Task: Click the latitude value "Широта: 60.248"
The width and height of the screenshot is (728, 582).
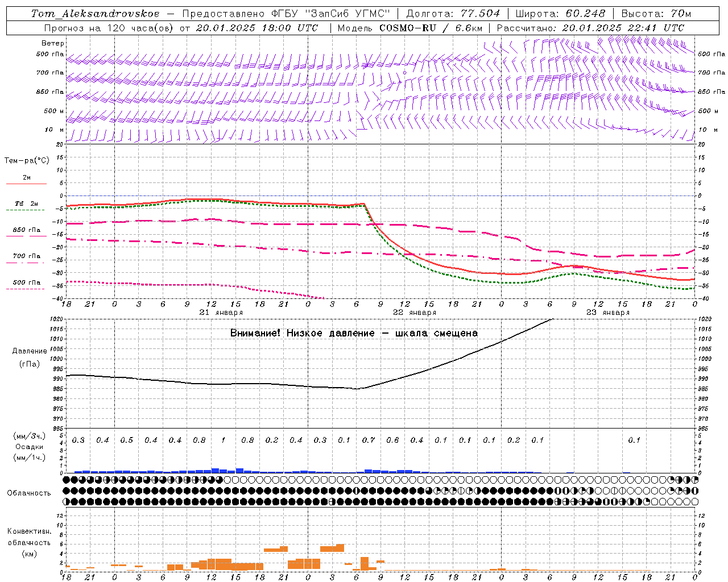Action: pos(560,14)
